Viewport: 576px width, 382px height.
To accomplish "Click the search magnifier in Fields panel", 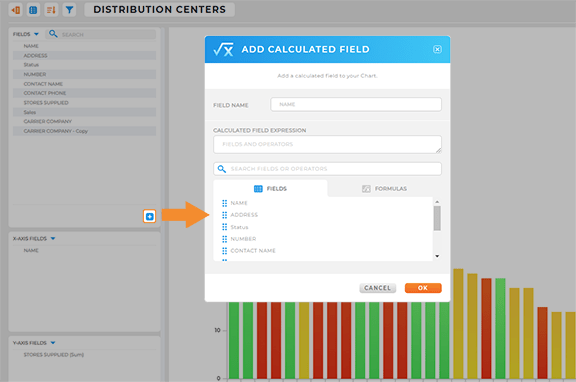I will 53,34.
